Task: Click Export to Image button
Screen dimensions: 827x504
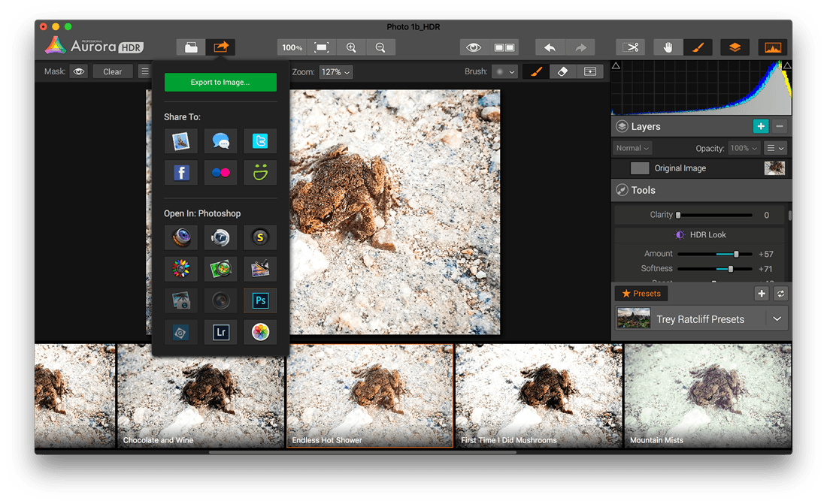Action: 220,82
